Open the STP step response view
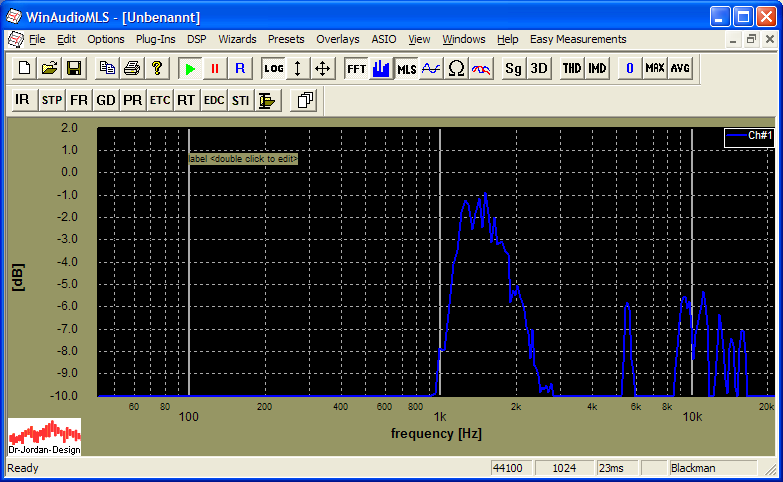The width and height of the screenshot is (783, 482). point(52,100)
